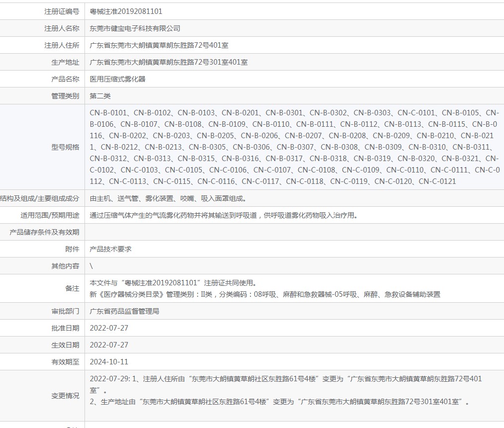
Task: Select the label 审批部门
Action: pyautogui.click(x=65, y=312)
